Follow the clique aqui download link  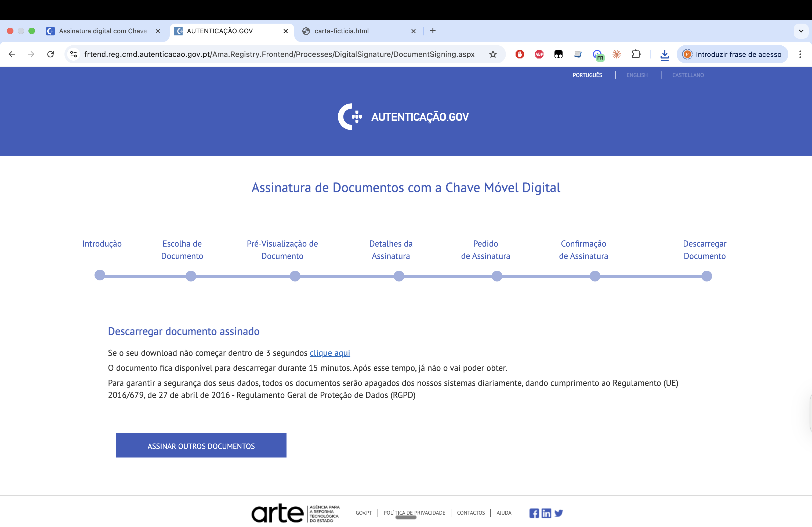(329, 353)
